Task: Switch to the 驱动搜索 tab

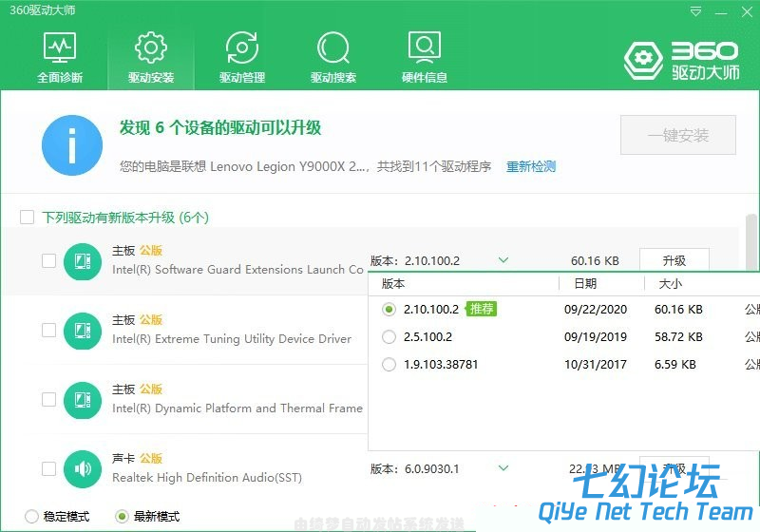Action: (x=333, y=57)
